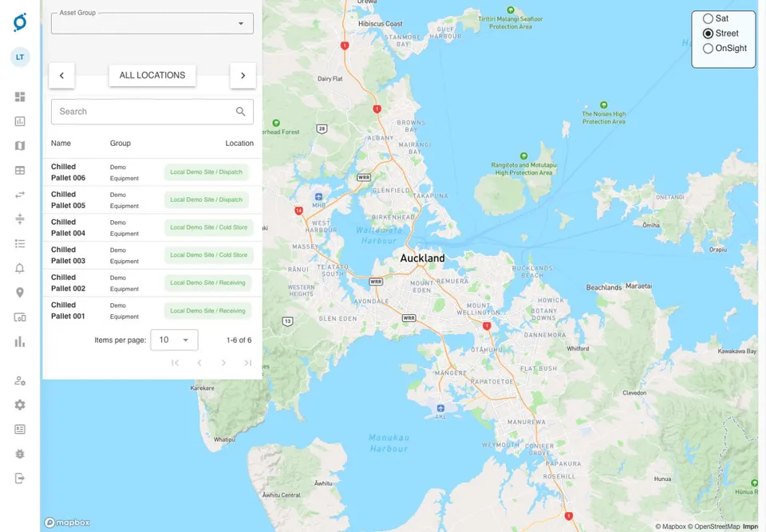766x532 pixels.
Task: Sort by the Location column header
Action: (x=239, y=143)
